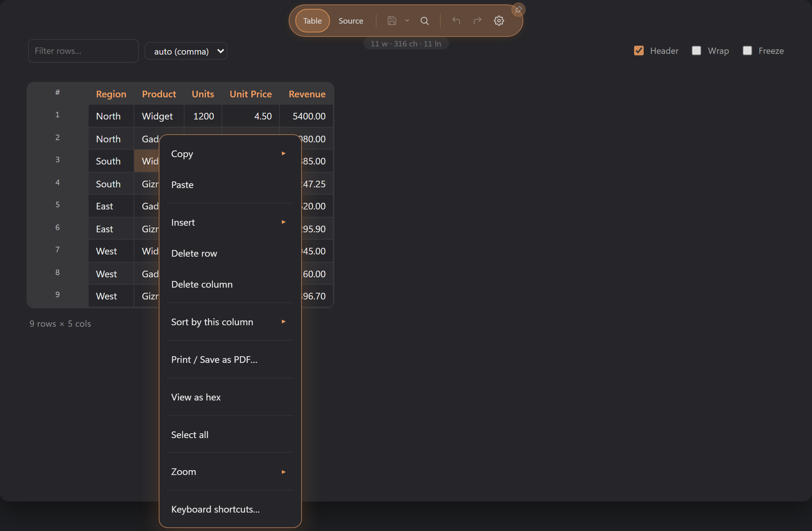Click the 11 w · 316 ch · 11 ln counter
The image size is (812, 531).
pos(406,44)
